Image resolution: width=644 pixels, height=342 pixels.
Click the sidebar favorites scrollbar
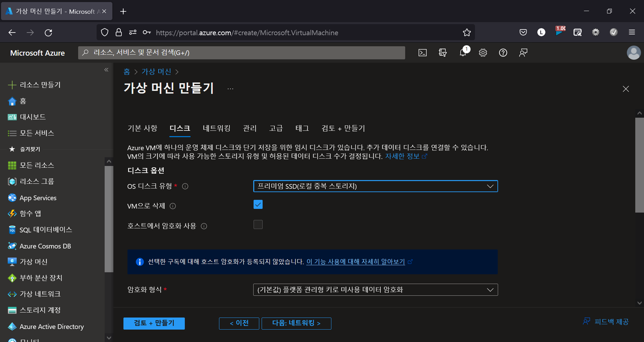(109, 219)
